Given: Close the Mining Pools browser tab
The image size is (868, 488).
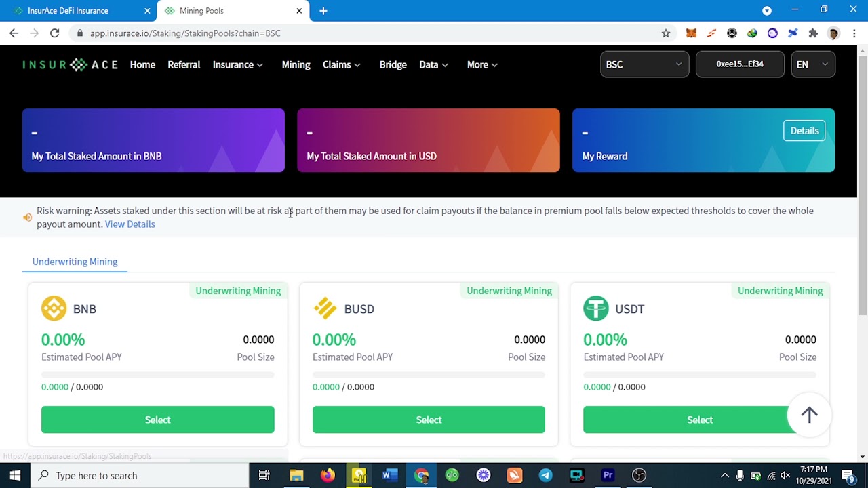Looking at the screenshot, I should (299, 11).
